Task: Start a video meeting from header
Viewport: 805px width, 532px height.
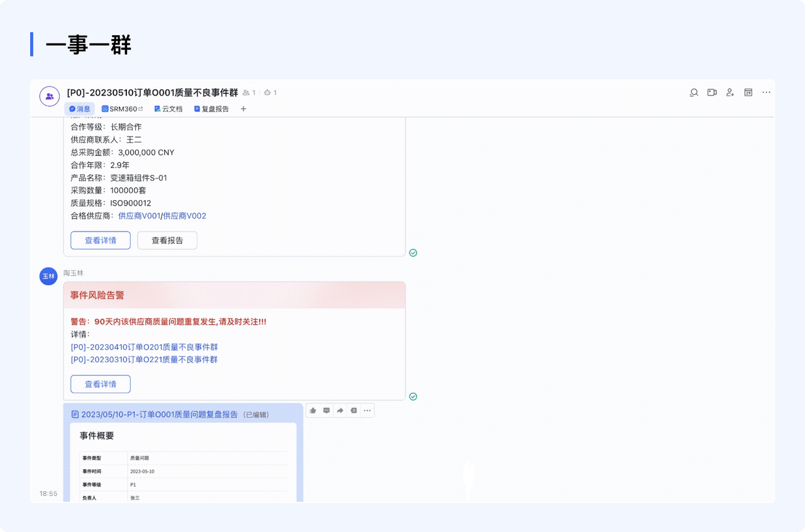Action: (x=712, y=92)
